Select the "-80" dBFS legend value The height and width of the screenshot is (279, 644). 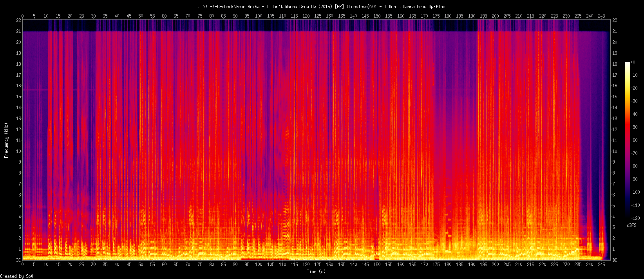[634, 166]
